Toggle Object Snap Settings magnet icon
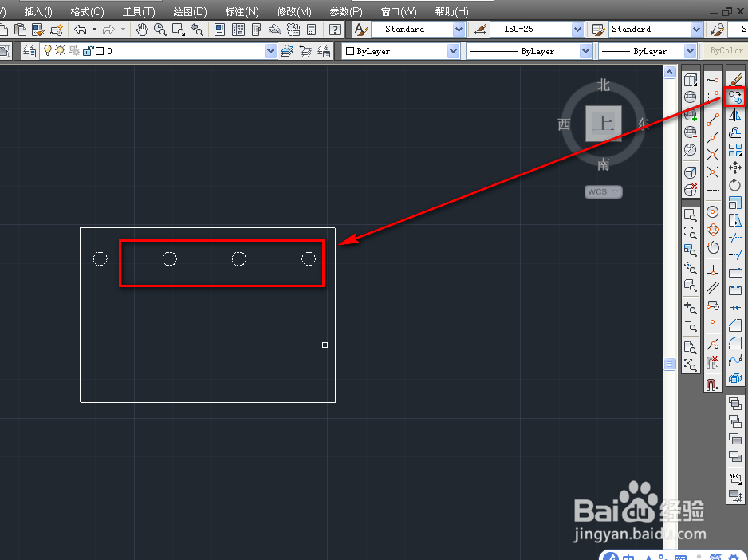Image resolution: width=748 pixels, height=560 pixels. click(x=713, y=384)
